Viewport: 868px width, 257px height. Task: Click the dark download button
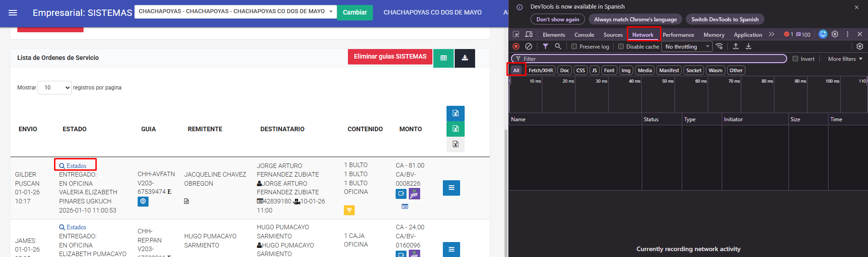point(465,58)
